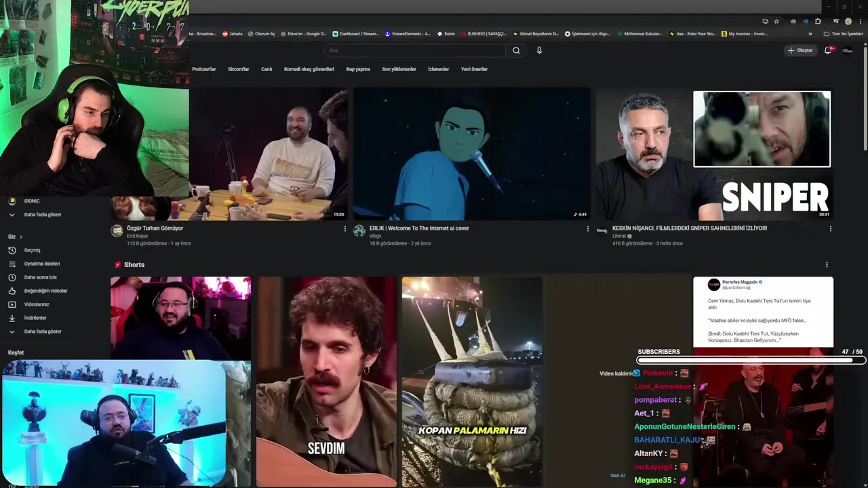Screen dimensions: 868x488
Task: Click the Shorts section heading
Action: 134,265
